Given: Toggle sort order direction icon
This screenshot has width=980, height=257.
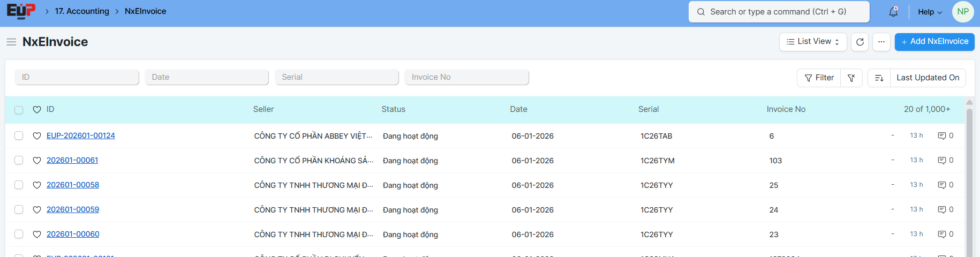Looking at the screenshot, I should tap(879, 78).
